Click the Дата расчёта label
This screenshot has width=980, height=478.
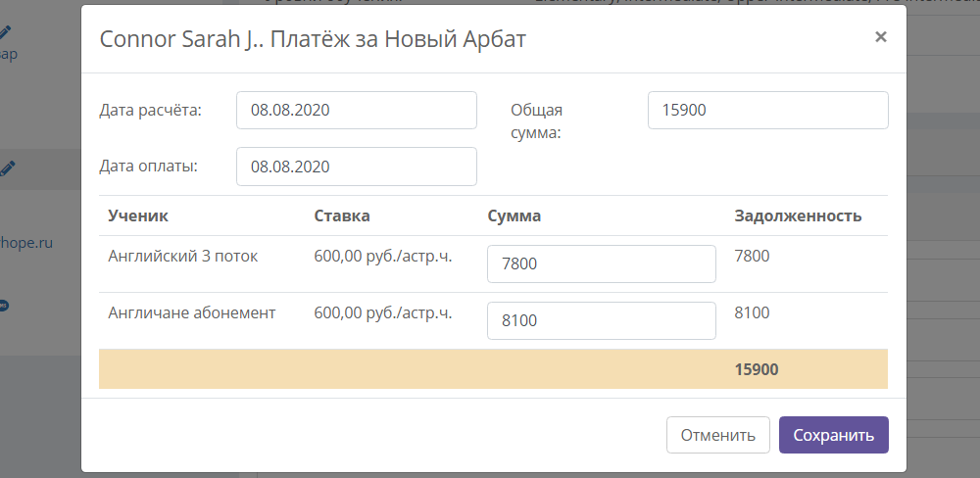point(150,111)
